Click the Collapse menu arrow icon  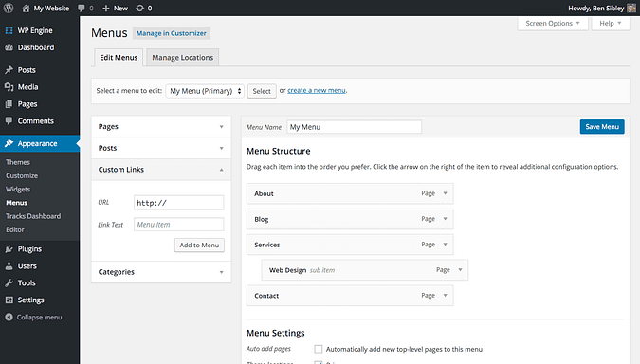(x=9, y=317)
